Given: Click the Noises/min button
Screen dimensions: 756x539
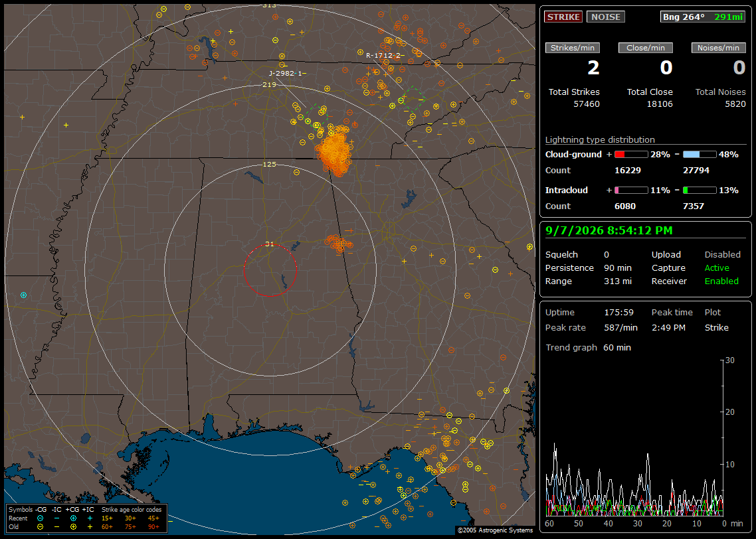Looking at the screenshot, I should [x=718, y=48].
